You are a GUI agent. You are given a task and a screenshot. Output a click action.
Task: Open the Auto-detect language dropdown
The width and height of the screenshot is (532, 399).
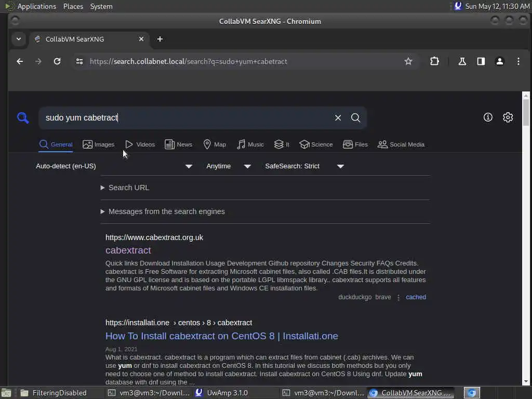[x=114, y=166]
